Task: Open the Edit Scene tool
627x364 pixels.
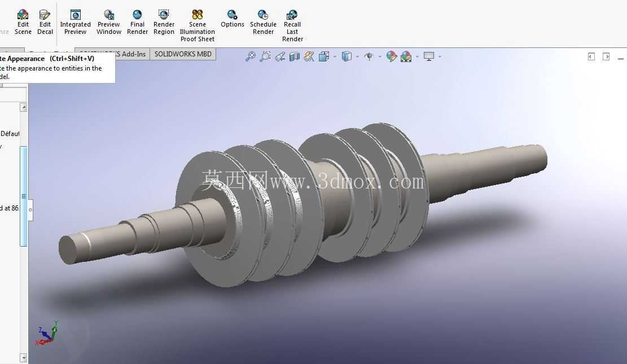Action: tap(23, 23)
